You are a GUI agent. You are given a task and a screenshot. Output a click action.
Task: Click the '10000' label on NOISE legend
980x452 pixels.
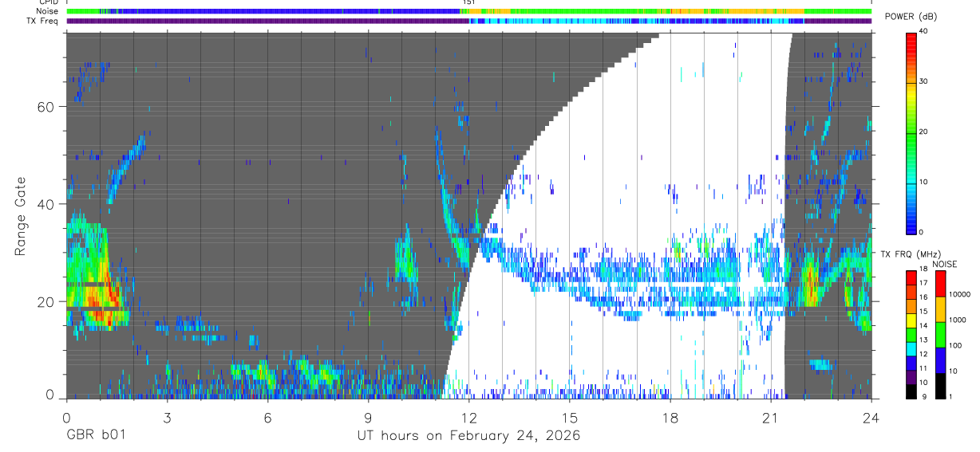pyautogui.click(x=962, y=294)
